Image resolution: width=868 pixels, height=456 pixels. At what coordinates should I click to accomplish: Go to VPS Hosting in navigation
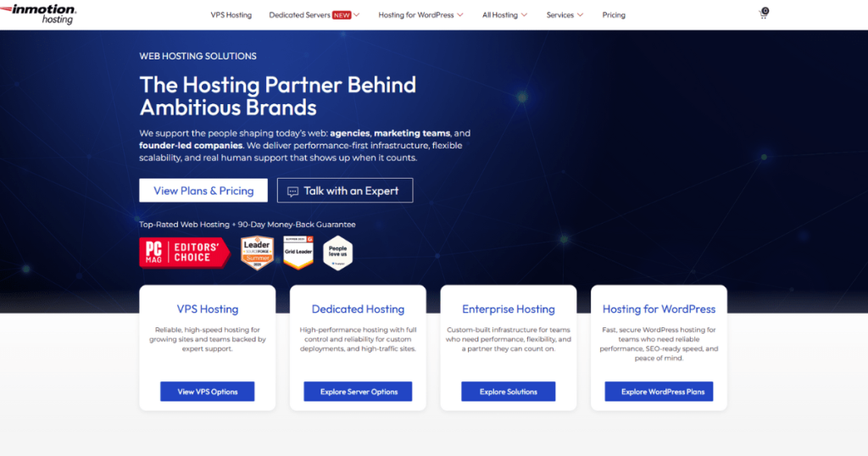pyautogui.click(x=231, y=15)
